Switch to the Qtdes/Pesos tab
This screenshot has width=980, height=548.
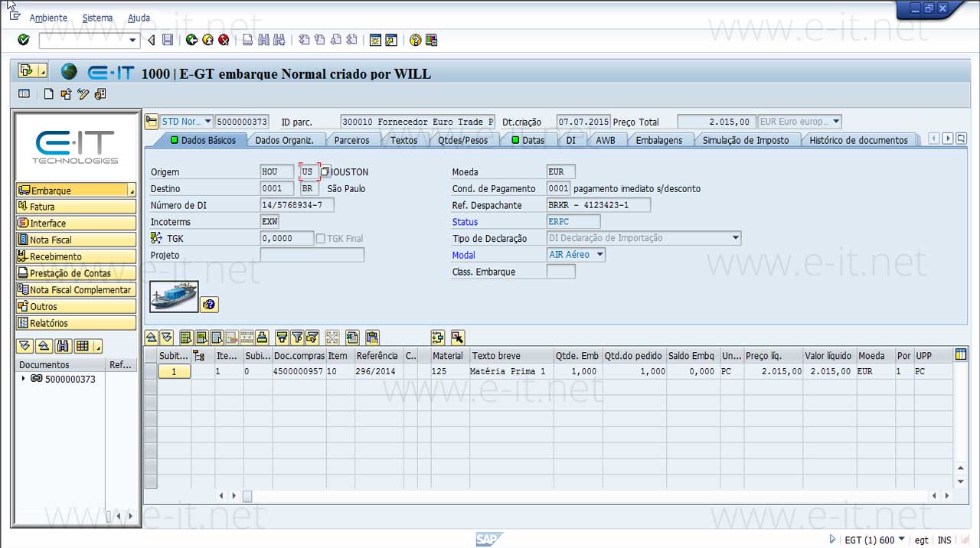pos(463,140)
